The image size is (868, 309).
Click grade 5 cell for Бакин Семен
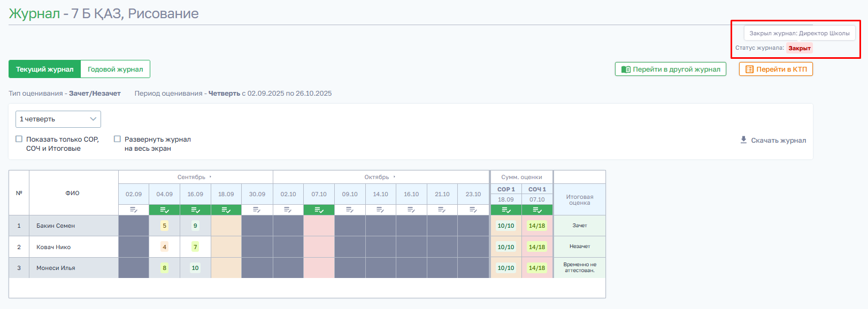[165, 226]
